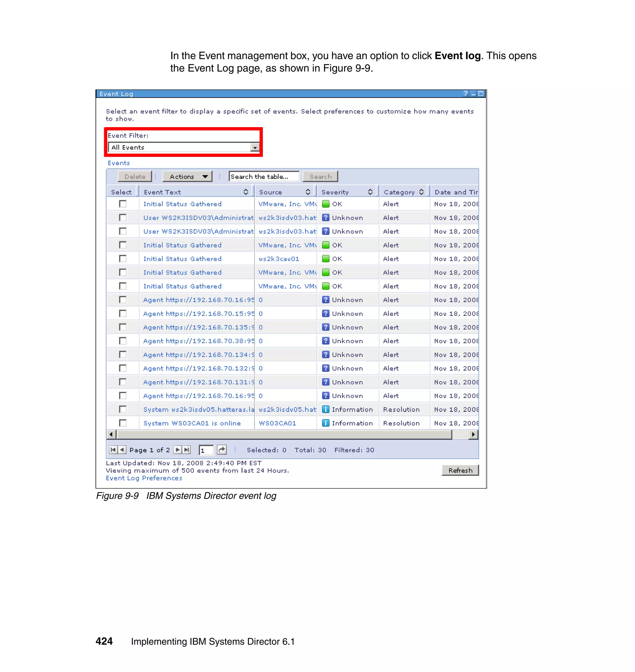
Task: Click scroll-right arrow of horizontal scrollbar
Action: pos(473,434)
